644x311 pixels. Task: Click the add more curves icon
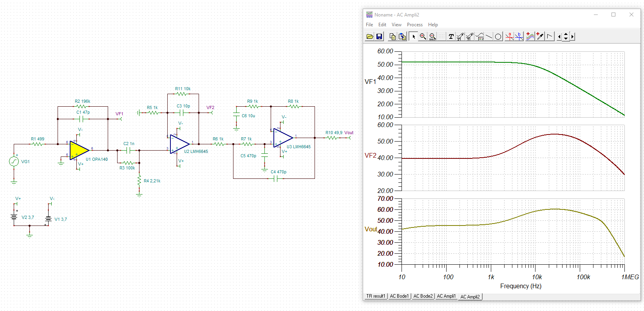[530, 36]
